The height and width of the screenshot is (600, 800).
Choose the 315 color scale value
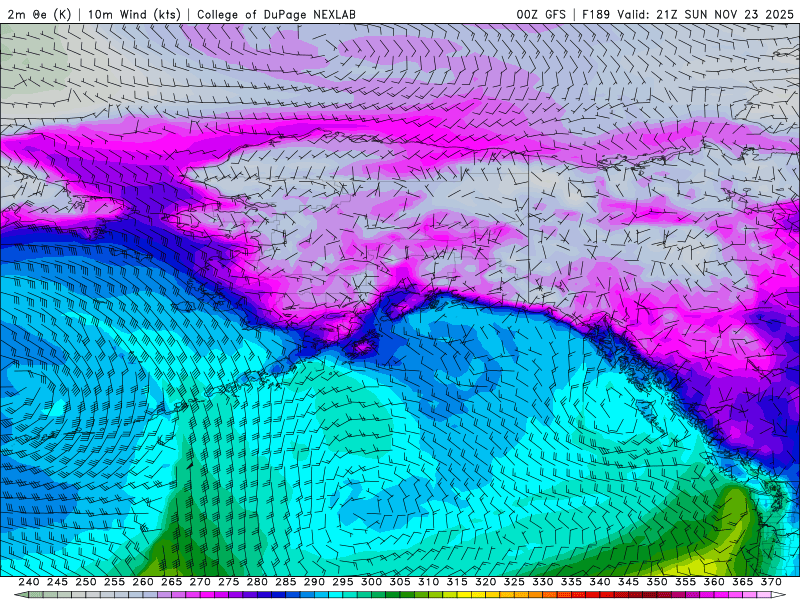457,582
